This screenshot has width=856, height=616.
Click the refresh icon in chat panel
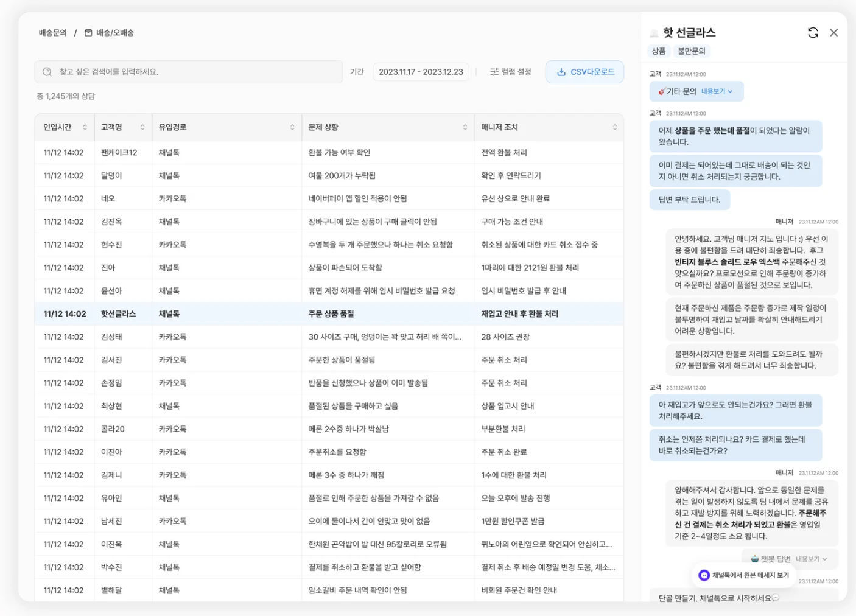pos(813,33)
